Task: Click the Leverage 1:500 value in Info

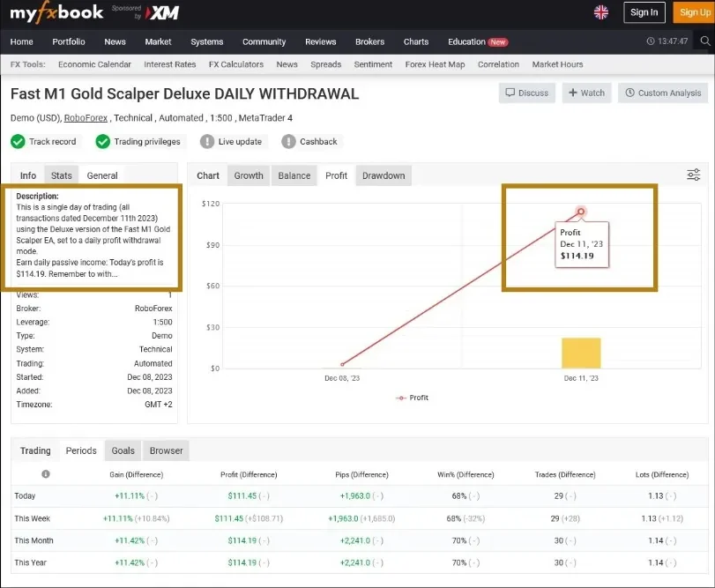Action: [162, 323]
